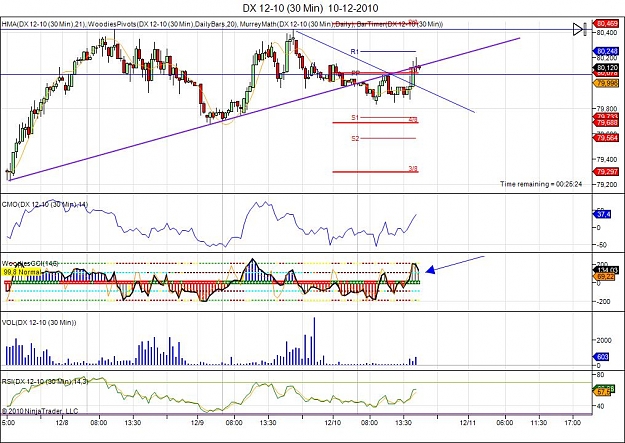This screenshot has width=625, height=443.
Task: Select the RSI indicator panel label
Action: 45,381
